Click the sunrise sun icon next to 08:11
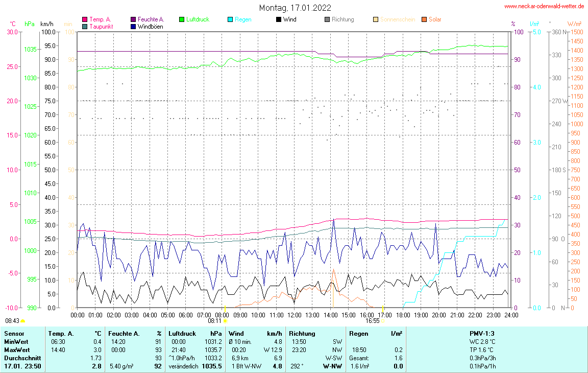Screen dimensions: 588x373 point(226,321)
